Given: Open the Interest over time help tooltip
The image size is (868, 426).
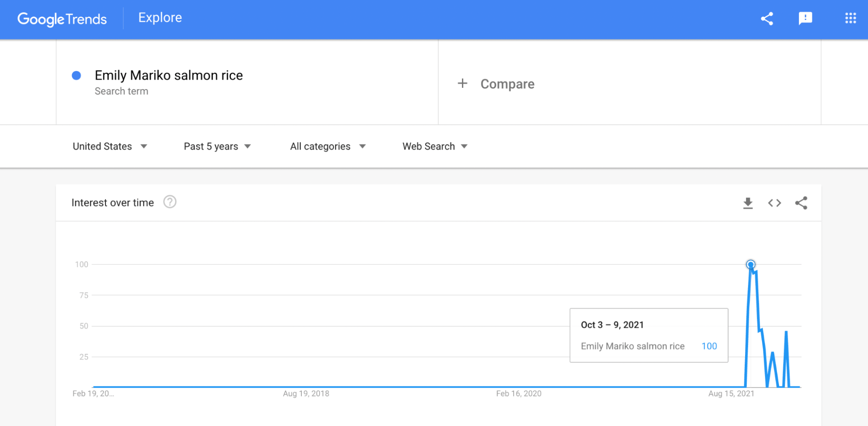Looking at the screenshot, I should click(x=170, y=202).
